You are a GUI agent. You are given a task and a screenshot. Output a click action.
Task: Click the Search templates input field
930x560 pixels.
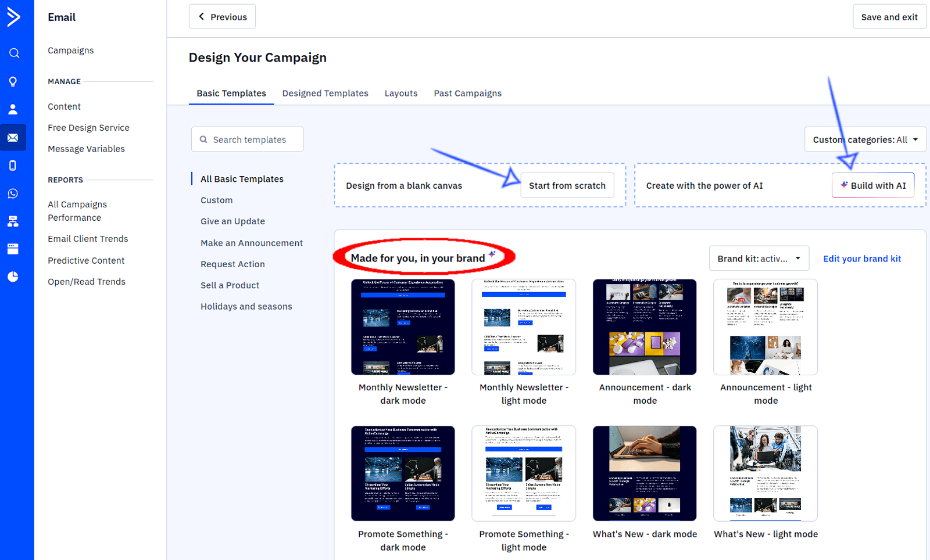click(x=248, y=139)
